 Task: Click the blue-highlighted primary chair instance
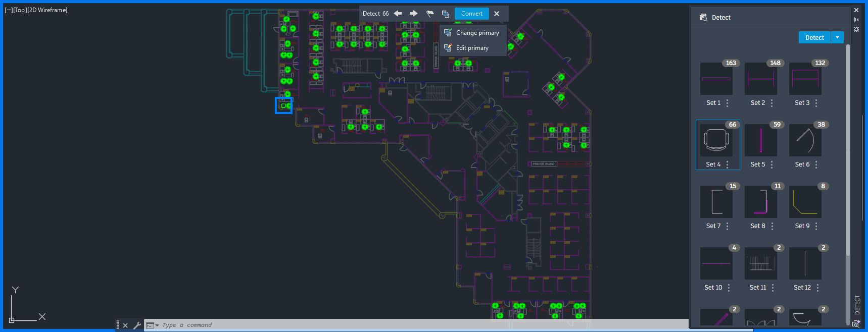pos(283,105)
